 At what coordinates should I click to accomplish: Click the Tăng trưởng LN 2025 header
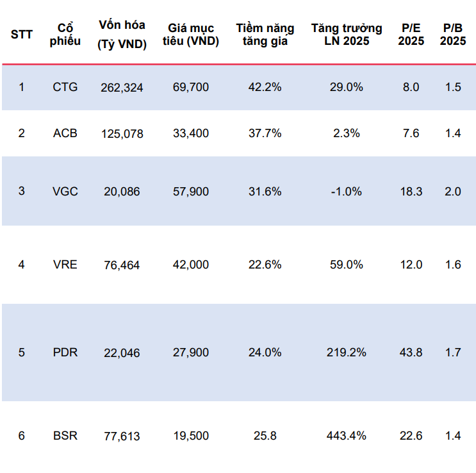tap(347, 35)
